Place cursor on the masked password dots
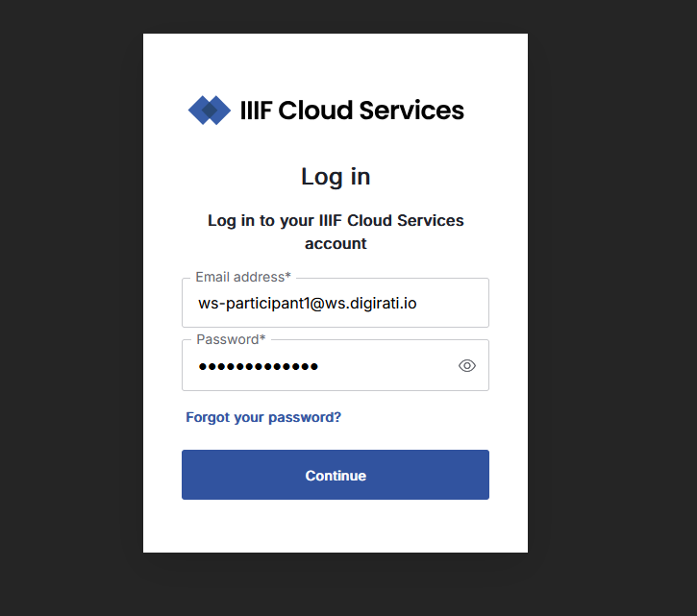This screenshot has height=616, width=697. [259, 367]
